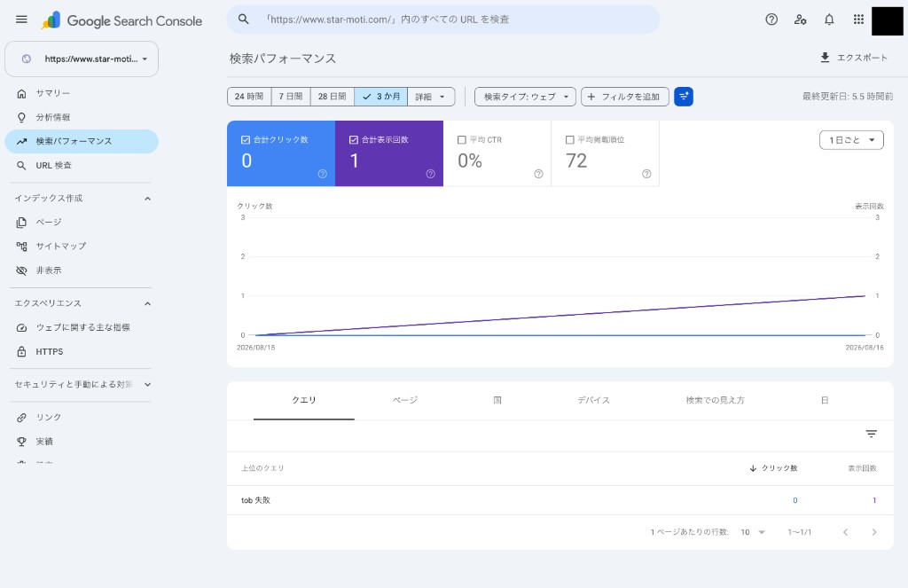
Task: Sort by クリック数 column header
Action: click(773, 468)
